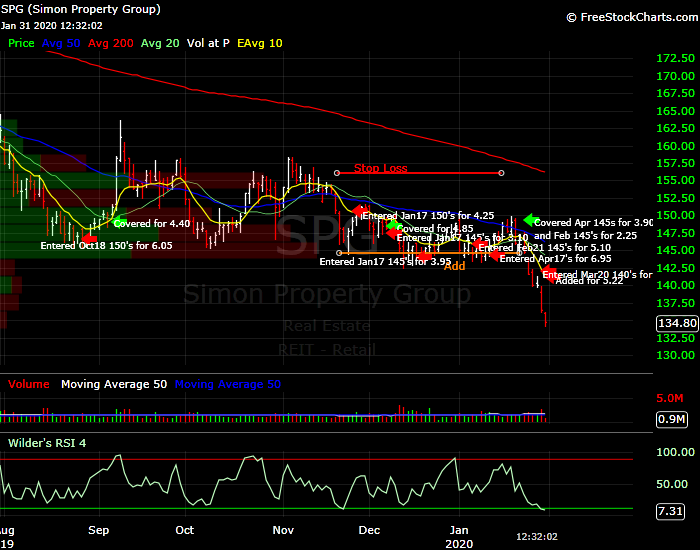This screenshot has height=550, width=700.
Task: Click the 145.00 price axis label
Action: pos(675,250)
